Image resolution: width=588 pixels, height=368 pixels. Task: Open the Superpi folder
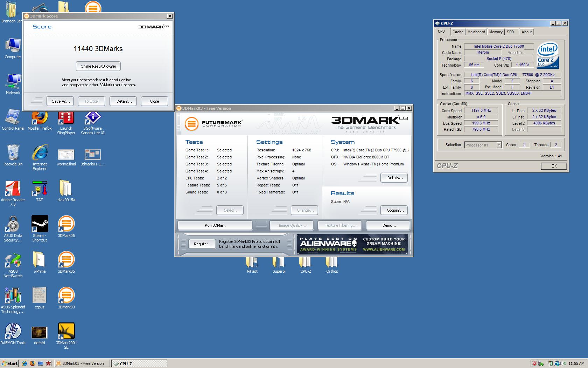[x=279, y=265]
